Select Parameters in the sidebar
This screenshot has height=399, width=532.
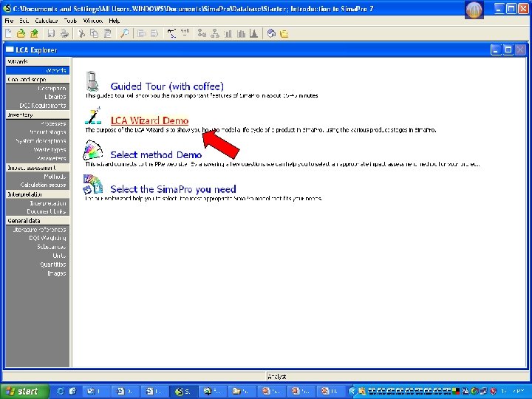[52, 158]
